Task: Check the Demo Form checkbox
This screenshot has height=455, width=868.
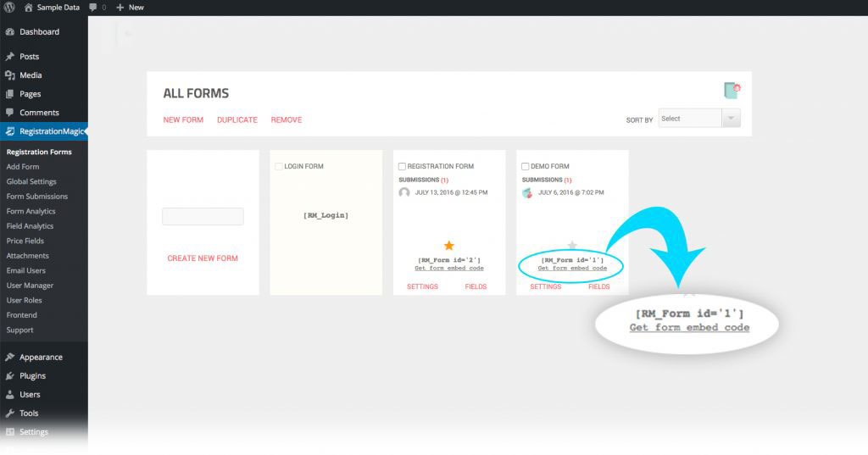Action: (526, 167)
